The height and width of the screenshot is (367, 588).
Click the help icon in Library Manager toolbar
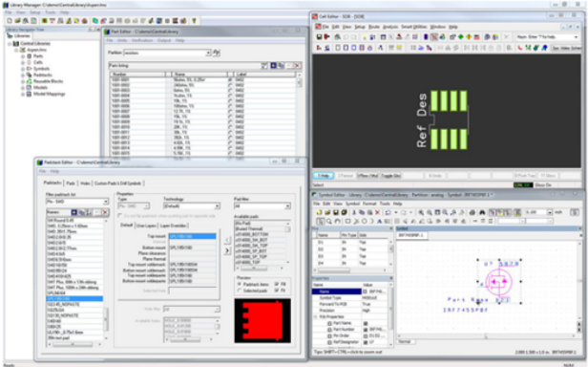194,21
